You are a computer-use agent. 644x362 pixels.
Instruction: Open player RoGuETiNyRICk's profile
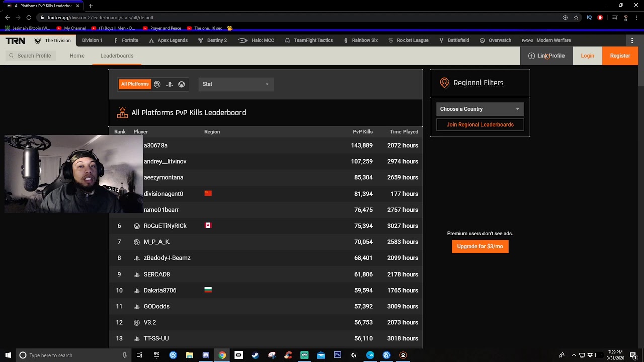click(165, 226)
